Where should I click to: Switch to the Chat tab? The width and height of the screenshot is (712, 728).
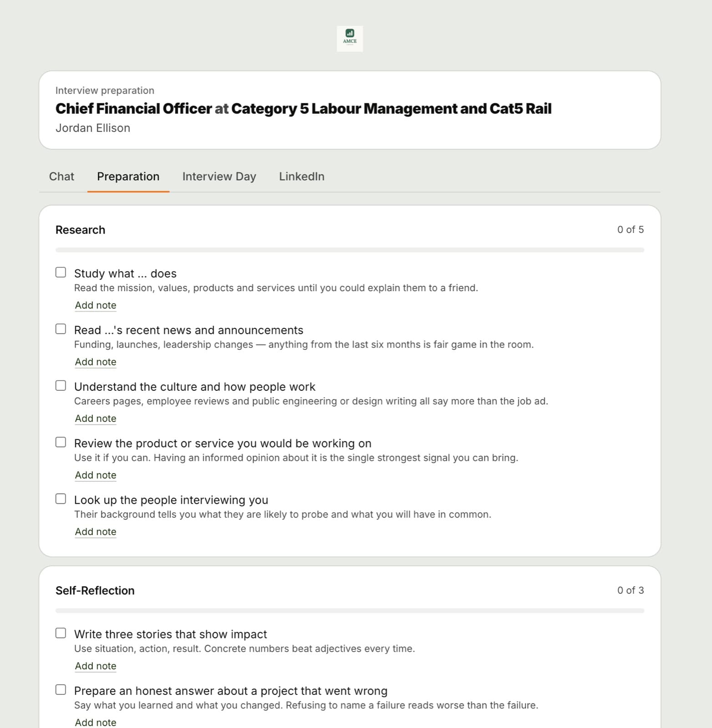tap(61, 177)
